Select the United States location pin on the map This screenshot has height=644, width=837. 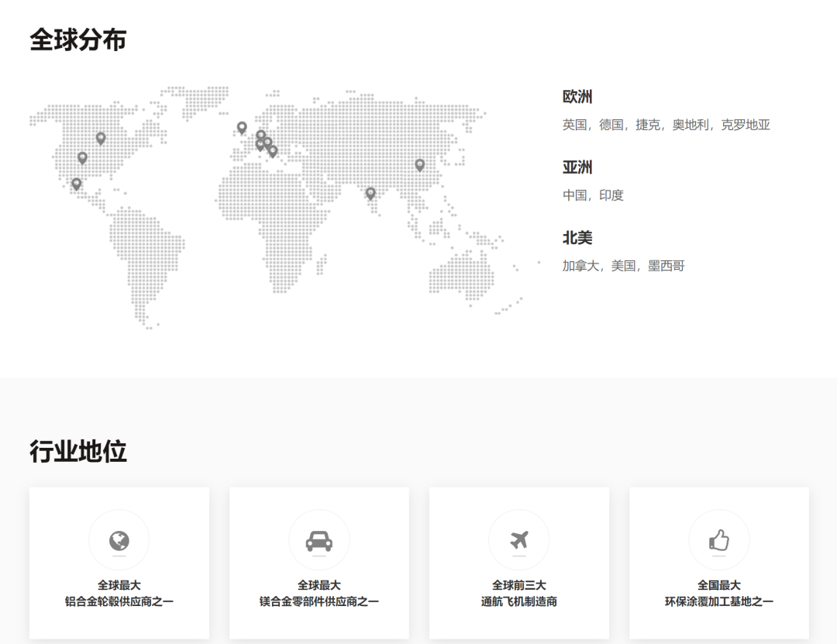(82, 157)
